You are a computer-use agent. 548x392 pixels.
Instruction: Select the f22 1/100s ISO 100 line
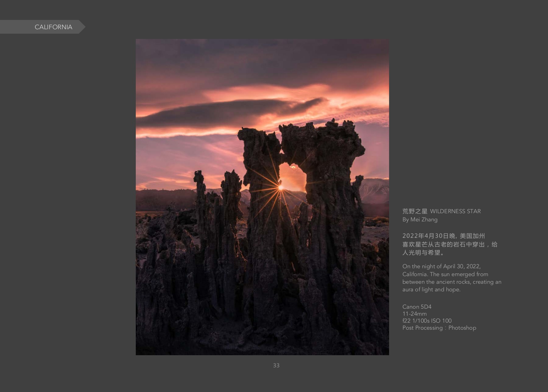(427, 321)
